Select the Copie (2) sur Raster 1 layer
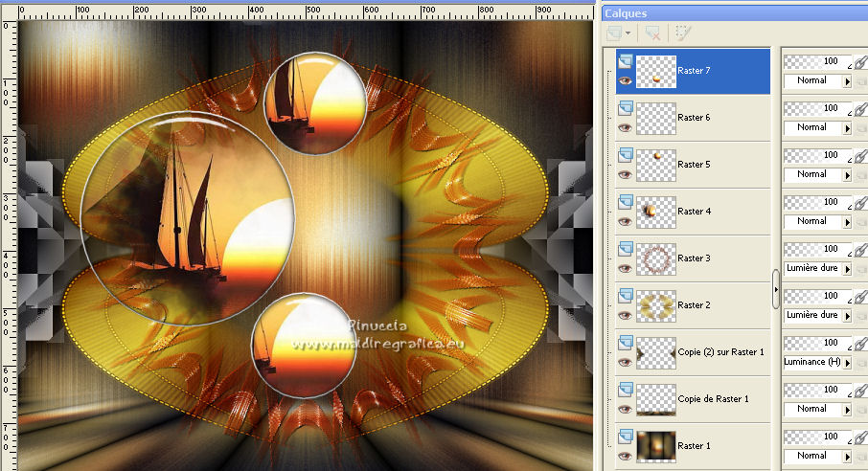Screen dimensions: 868x471 coord(720,352)
